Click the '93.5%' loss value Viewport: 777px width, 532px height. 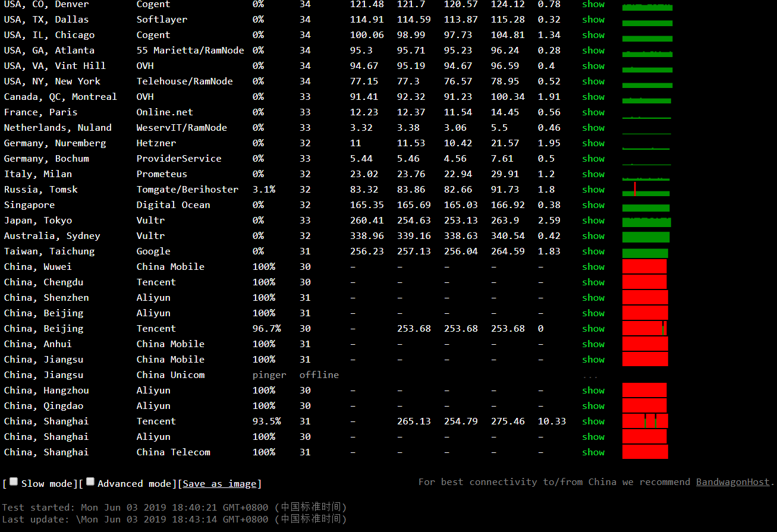point(267,421)
